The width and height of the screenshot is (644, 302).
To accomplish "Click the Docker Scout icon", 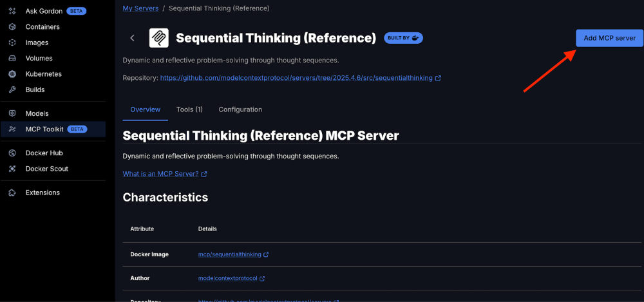I will tap(12, 169).
